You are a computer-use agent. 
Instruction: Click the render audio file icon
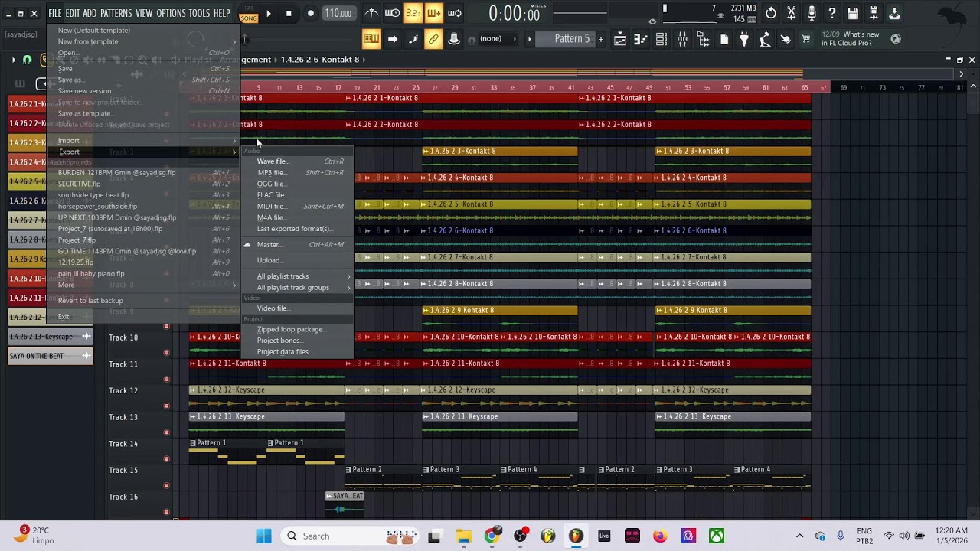(874, 13)
